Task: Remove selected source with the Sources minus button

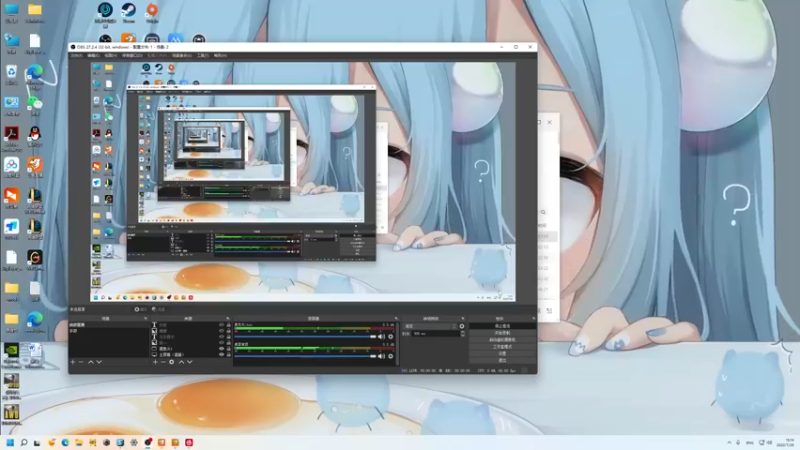Action: [x=163, y=362]
